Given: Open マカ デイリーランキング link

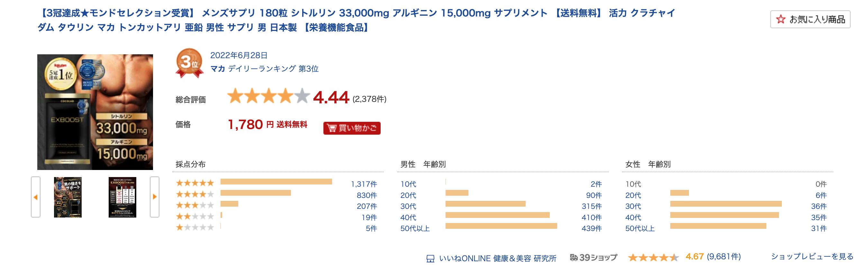Looking at the screenshot, I should click(x=264, y=69).
